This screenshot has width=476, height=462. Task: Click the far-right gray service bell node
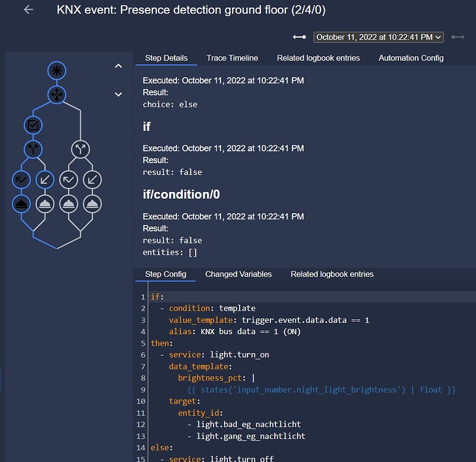(92, 204)
